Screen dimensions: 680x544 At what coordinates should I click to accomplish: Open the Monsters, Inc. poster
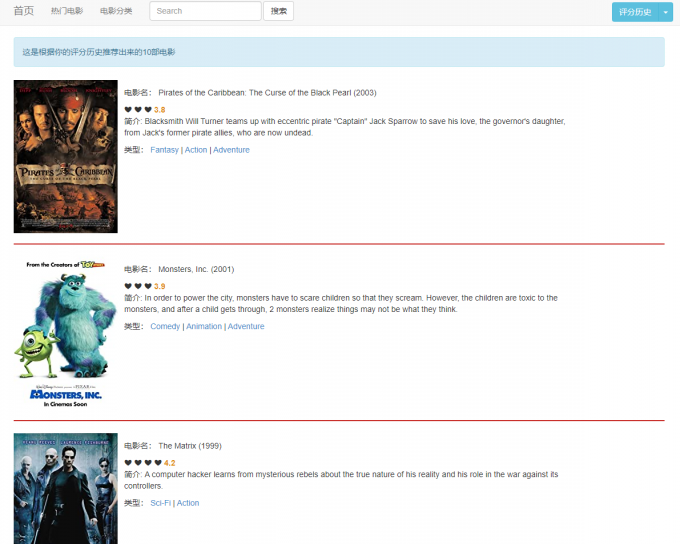pos(65,333)
